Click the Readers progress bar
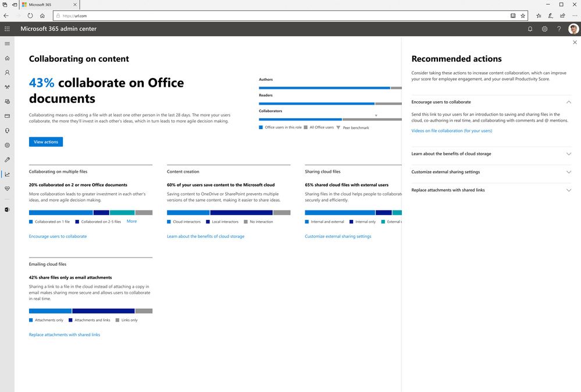The height and width of the screenshot is (392, 581). click(x=330, y=104)
